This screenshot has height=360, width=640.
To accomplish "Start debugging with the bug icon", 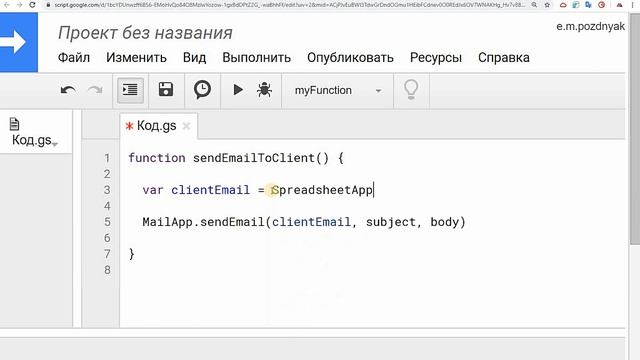I will tap(264, 89).
